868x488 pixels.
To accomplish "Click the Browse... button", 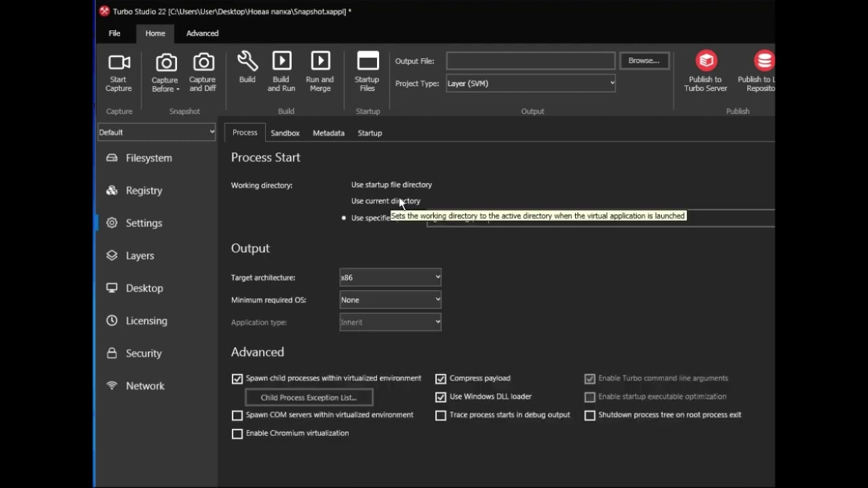I will pyautogui.click(x=644, y=61).
